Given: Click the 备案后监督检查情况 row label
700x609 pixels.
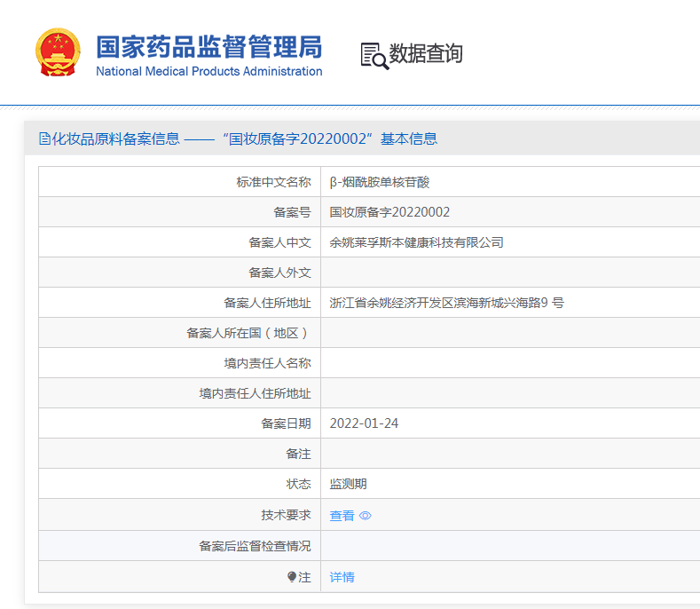Looking at the screenshot, I should click(255, 546).
